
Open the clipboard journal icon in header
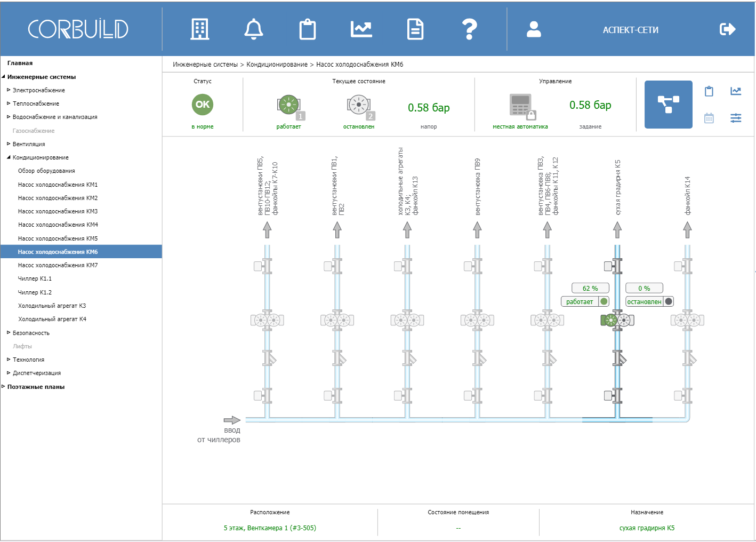(308, 29)
